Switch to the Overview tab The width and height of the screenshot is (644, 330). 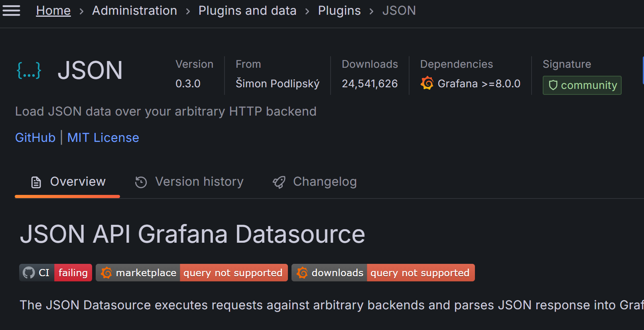[67, 182]
